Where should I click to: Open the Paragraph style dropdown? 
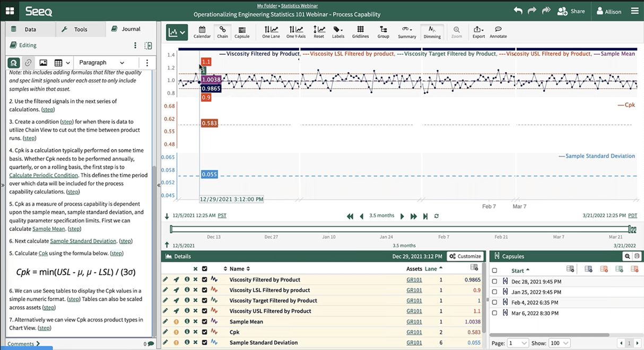tap(102, 63)
